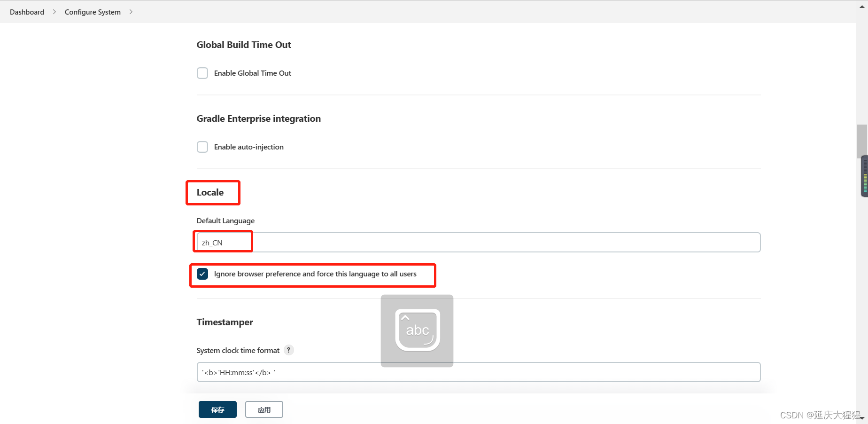The image size is (868, 424).
Task: Click the Enable auto-injection label
Action: 249,147
